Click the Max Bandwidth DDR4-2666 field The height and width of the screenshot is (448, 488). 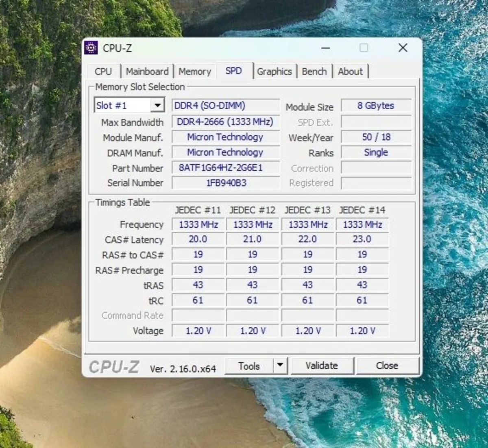point(225,122)
